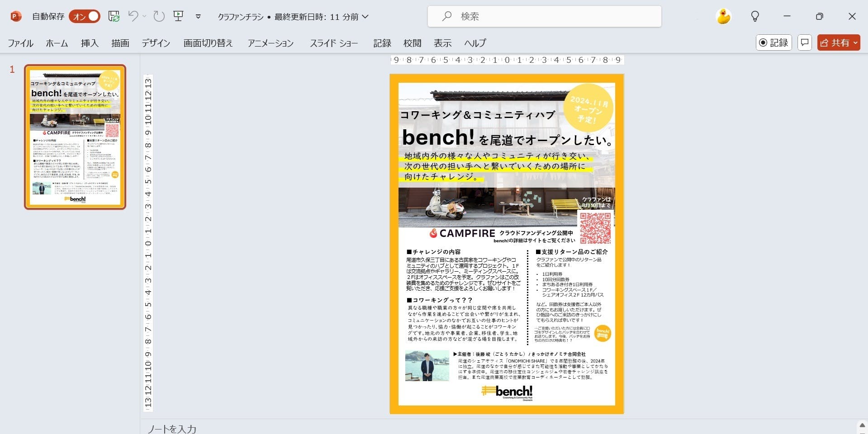Viewport: 868px width, 434px height.
Task: Select the 画面切り替え tab
Action: (208, 43)
